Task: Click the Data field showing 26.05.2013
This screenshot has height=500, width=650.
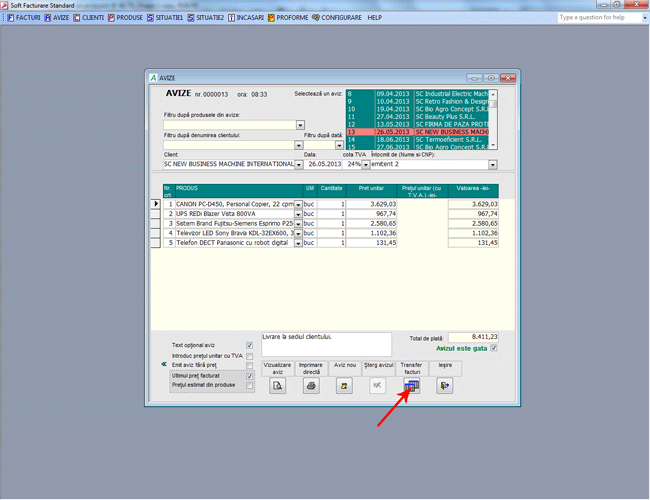Action: click(x=323, y=164)
